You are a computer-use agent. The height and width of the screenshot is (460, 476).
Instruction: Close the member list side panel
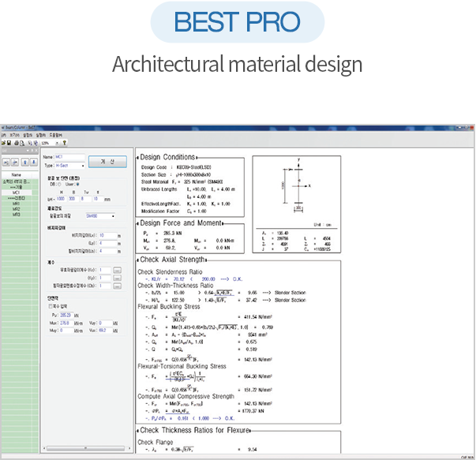click(36, 151)
